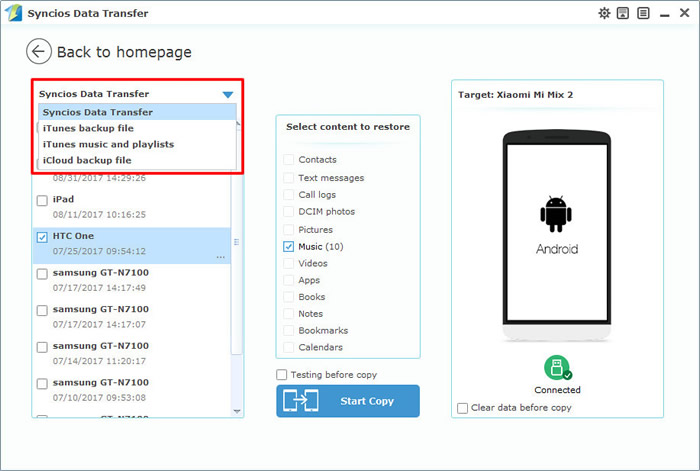The image size is (700, 471).
Task: Choose Syncios Data Transfer from the dropdown list
Action: tap(137, 112)
